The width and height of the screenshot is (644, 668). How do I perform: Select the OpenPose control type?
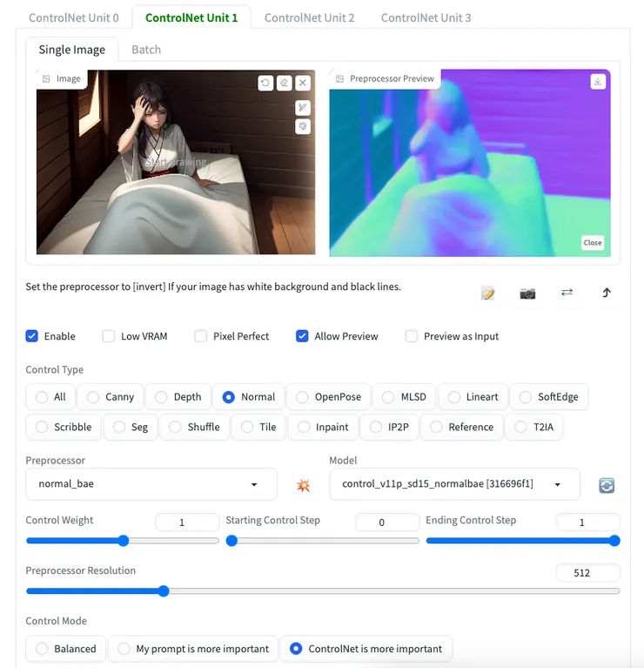point(329,396)
